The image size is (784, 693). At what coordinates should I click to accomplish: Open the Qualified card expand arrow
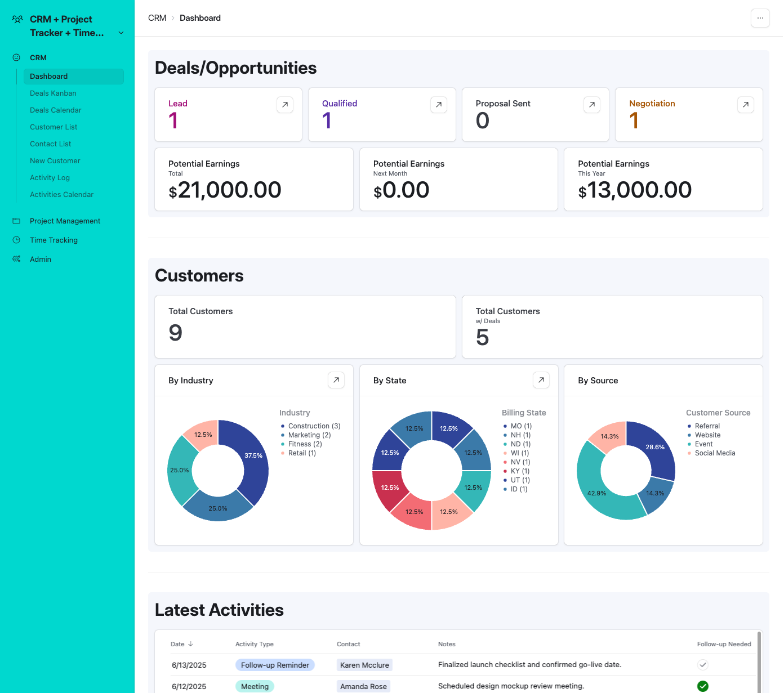[438, 105]
